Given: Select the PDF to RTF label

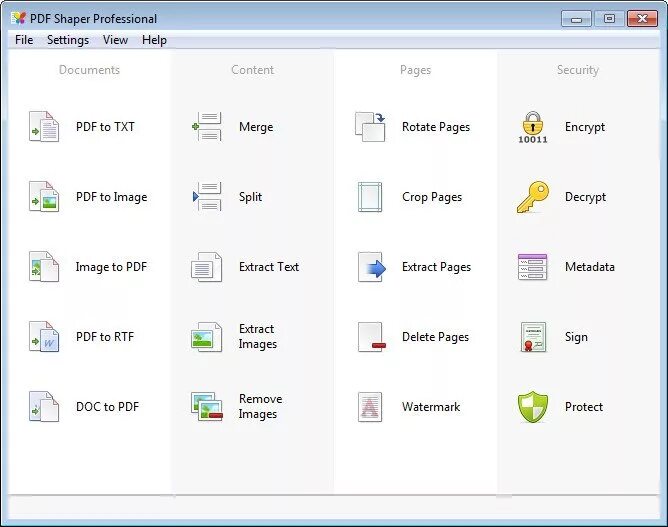Looking at the screenshot, I should (105, 337).
